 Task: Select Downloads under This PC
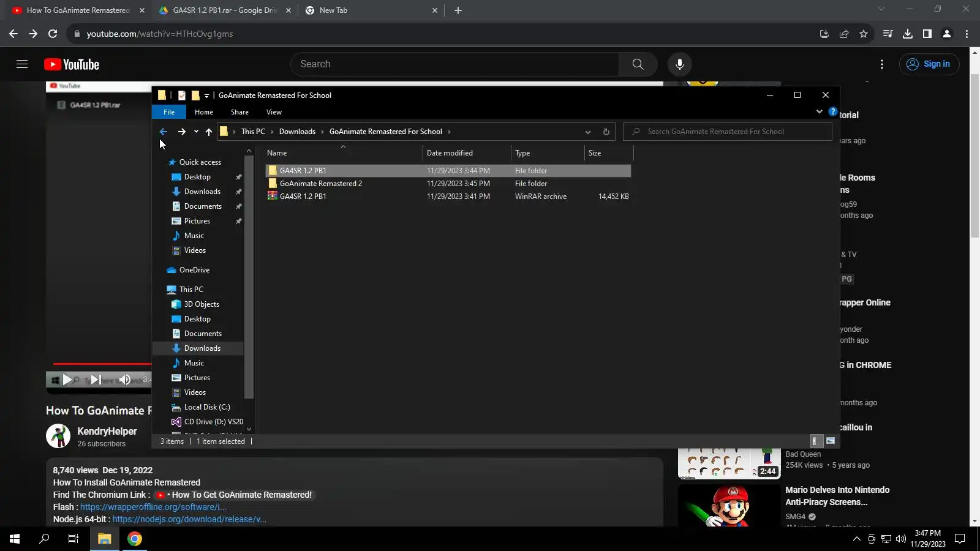point(202,348)
